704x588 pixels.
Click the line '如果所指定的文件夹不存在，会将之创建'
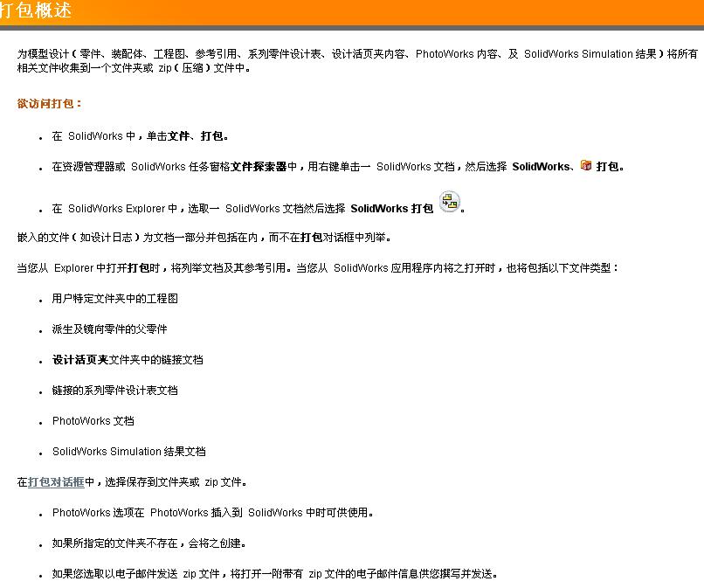[x=148, y=543]
